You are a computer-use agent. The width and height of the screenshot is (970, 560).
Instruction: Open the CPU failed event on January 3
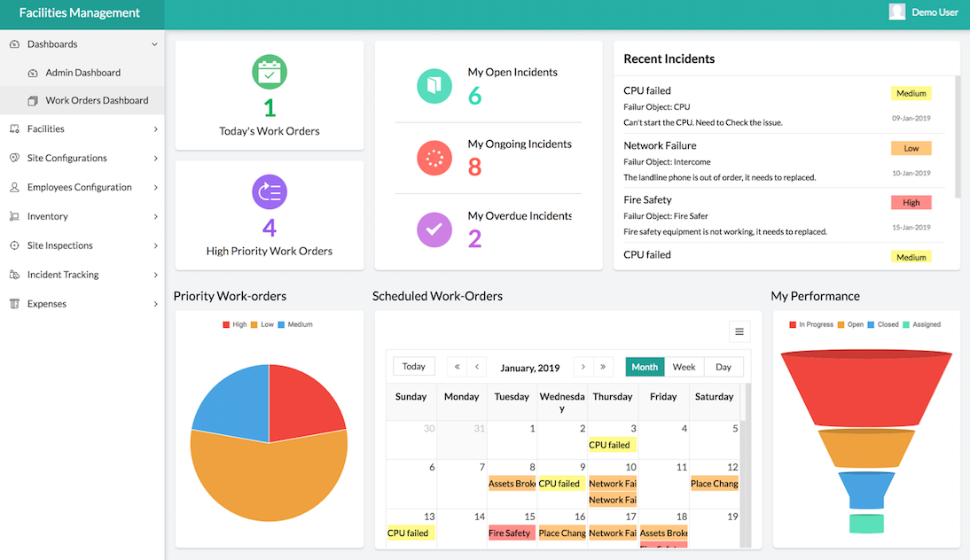(612, 445)
